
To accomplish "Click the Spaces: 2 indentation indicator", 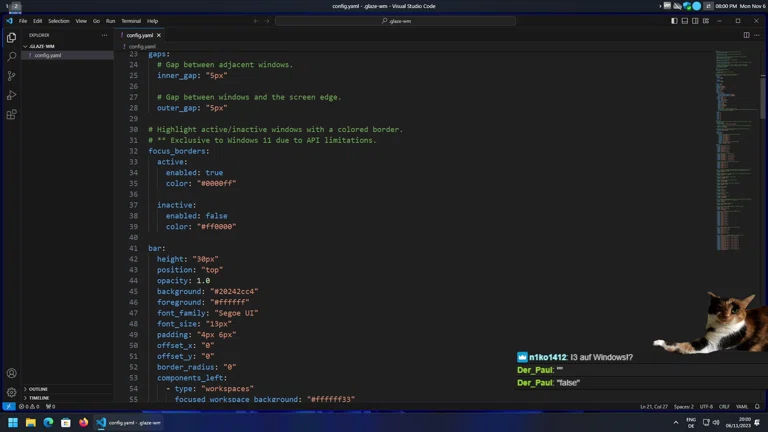I will pos(683,407).
